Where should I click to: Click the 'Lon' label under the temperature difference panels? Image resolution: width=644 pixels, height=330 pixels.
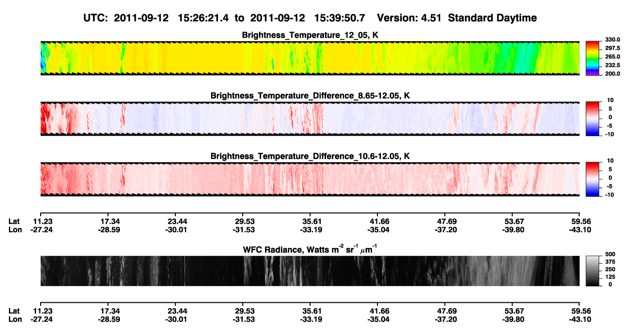pos(15,229)
